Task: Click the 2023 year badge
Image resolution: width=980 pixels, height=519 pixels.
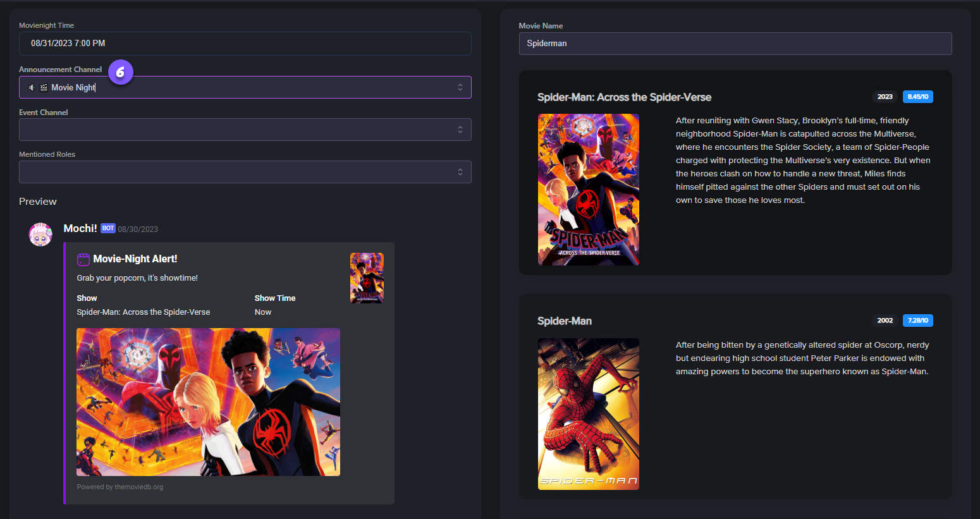Action: point(885,97)
